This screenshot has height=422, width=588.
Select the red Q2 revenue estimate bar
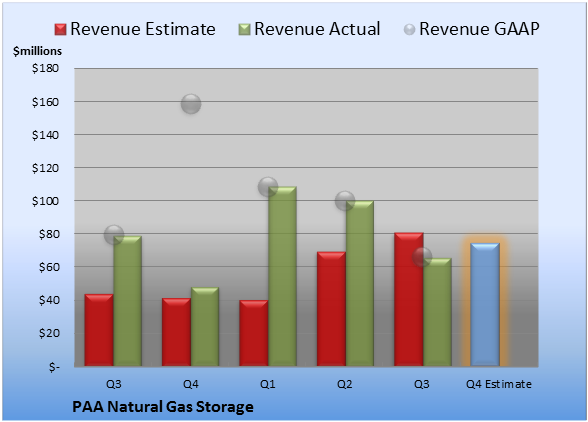[331, 309]
